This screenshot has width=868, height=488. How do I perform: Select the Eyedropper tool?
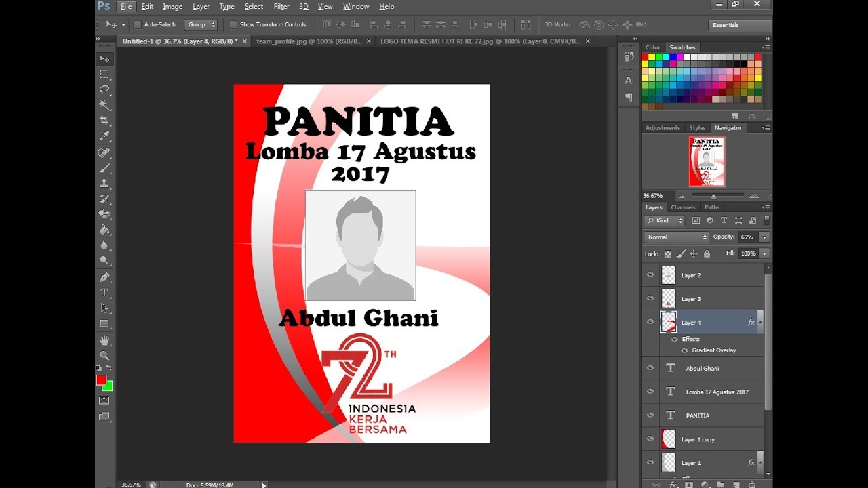(104, 136)
